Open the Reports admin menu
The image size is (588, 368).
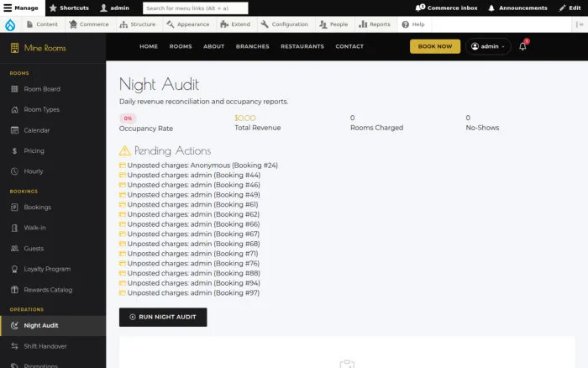(375, 24)
